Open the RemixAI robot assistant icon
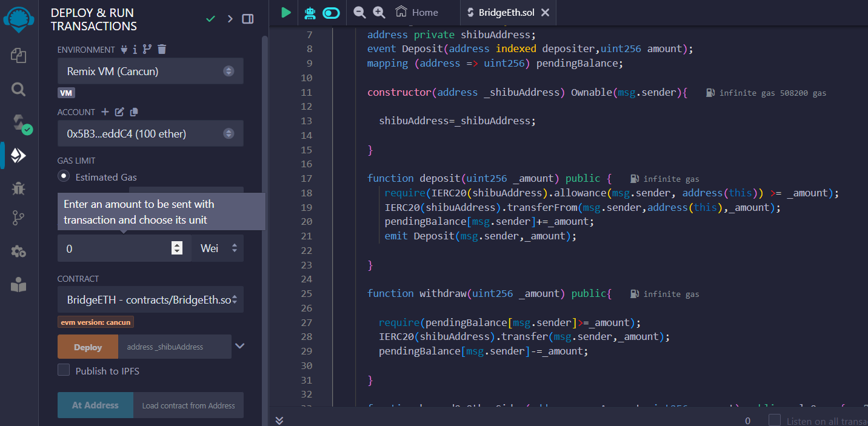This screenshot has height=426, width=868. tap(310, 12)
